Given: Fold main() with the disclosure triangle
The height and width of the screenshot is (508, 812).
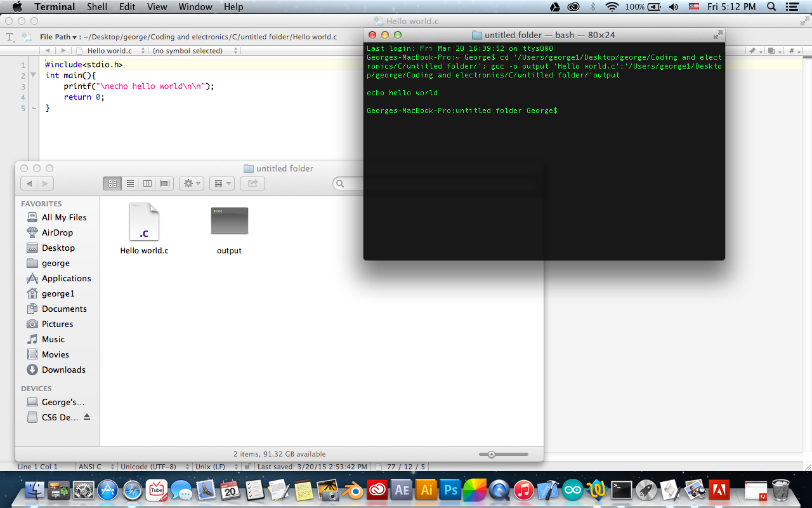Looking at the screenshot, I should 34,76.
